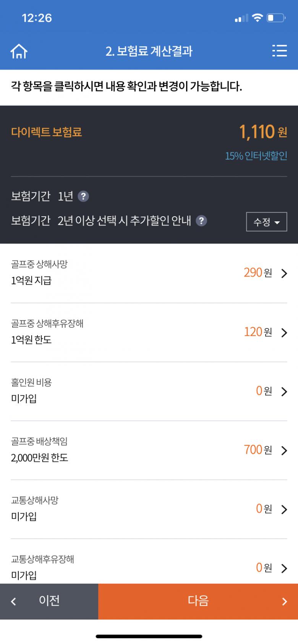Open the 수정 dropdown
Viewport: 298px width, 644px height.
[x=266, y=222]
